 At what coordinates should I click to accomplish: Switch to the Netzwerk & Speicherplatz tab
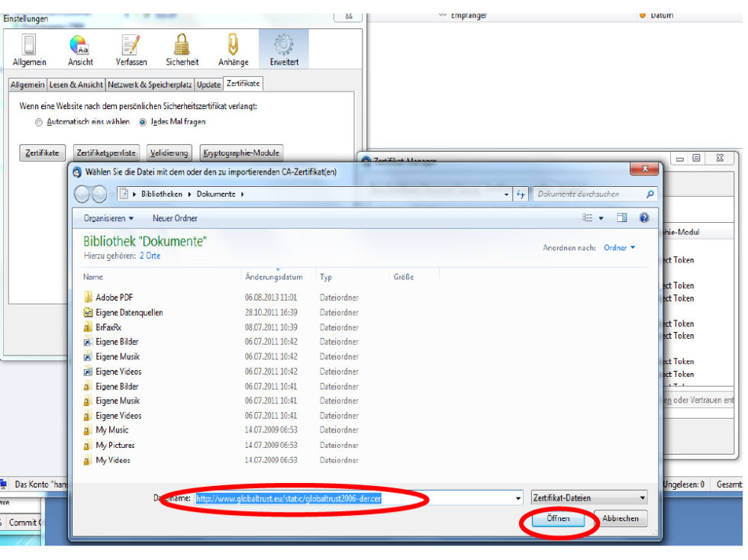pyautogui.click(x=150, y=85)
